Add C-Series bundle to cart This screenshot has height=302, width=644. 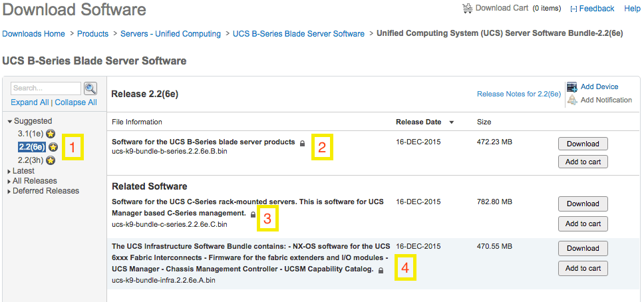[x=582, y=224]
